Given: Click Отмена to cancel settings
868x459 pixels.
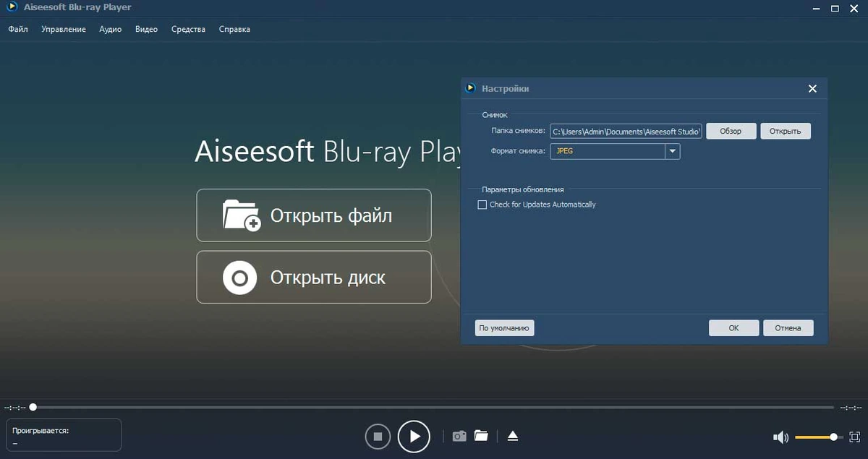Looking at the screenshot, I should click(x=788, y=328).
